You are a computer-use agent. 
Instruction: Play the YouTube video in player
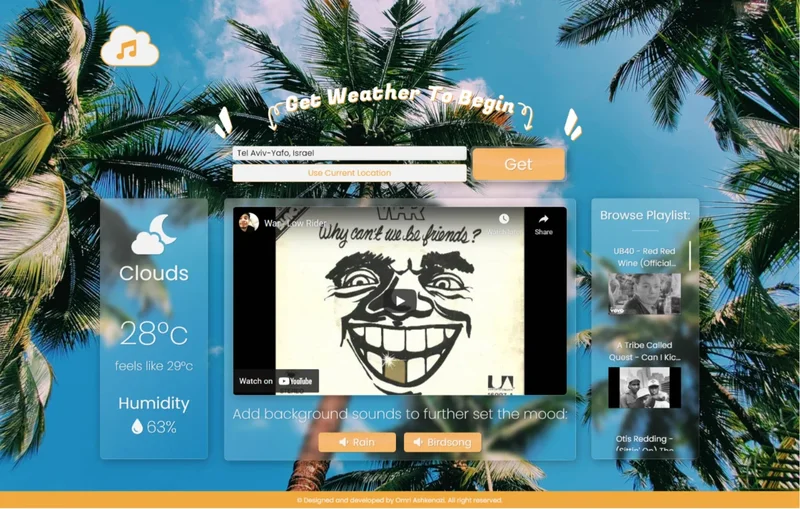pyautogui.click(x=399, y=301)
